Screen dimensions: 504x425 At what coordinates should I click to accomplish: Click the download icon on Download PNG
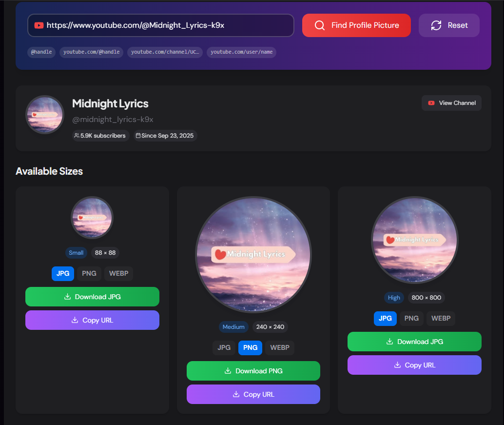(228, 371)
